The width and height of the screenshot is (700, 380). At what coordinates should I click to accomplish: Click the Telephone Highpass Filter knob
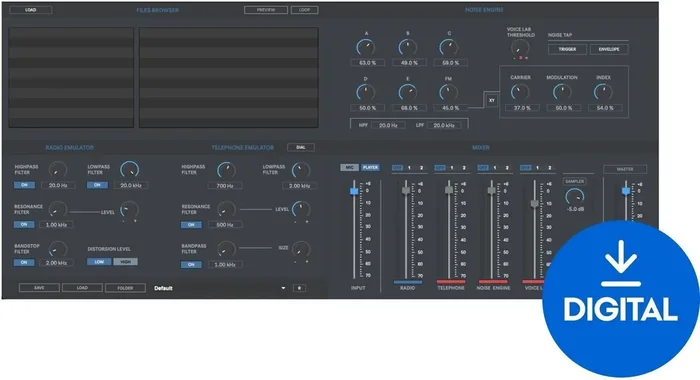(226, 170)
